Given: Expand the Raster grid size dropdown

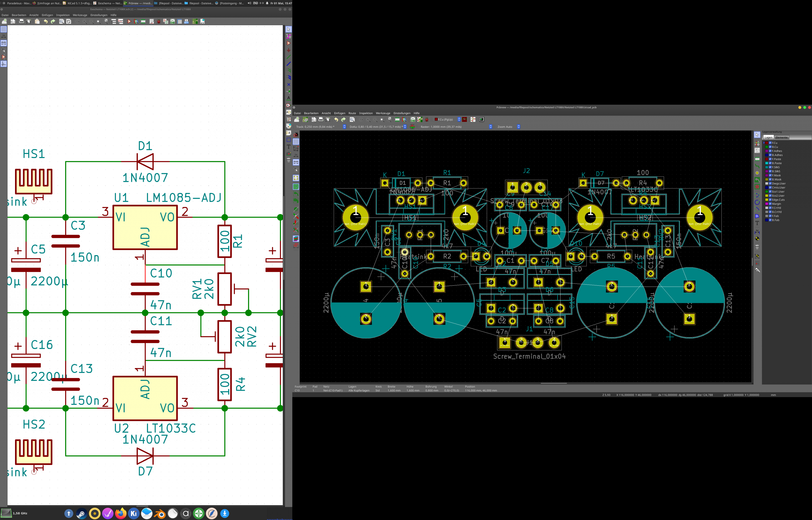Looking at the screenshot, I should click(490, 127).
